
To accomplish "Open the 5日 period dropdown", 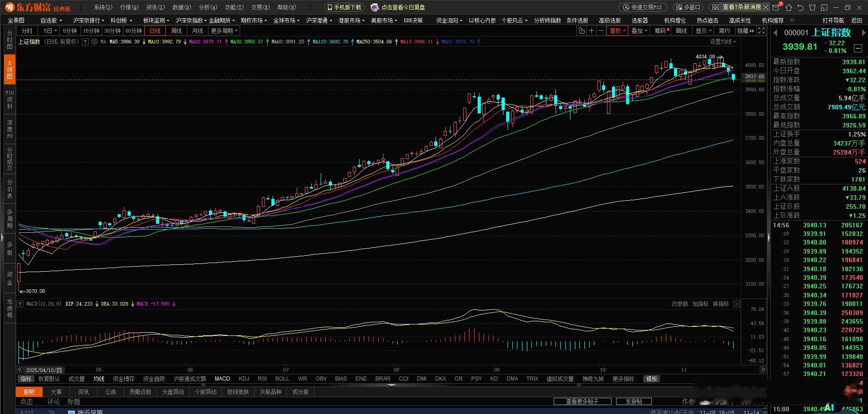I will click(x=50, y=31).
